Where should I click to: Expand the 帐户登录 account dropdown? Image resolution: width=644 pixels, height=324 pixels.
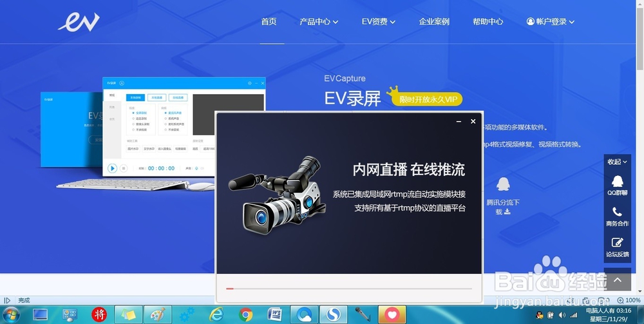[551, 22]
